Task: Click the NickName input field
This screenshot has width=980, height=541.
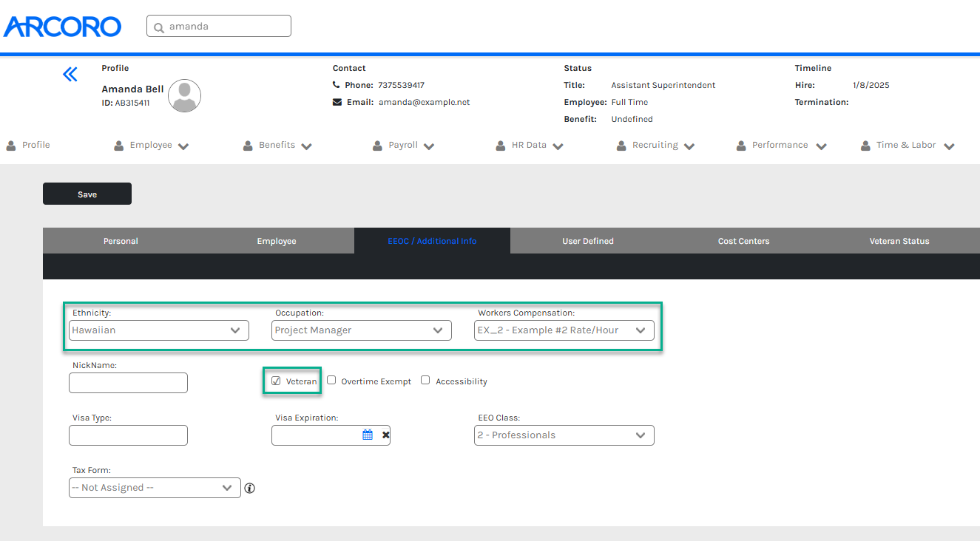Action: pyautogui.click(x=128, y=383)
